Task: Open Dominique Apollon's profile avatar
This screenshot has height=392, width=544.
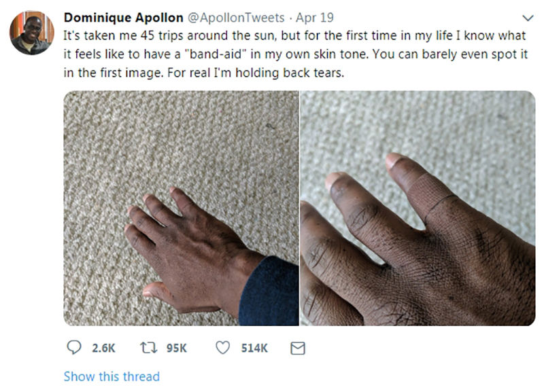Action: pyautogui.click(x=31, y=33)
